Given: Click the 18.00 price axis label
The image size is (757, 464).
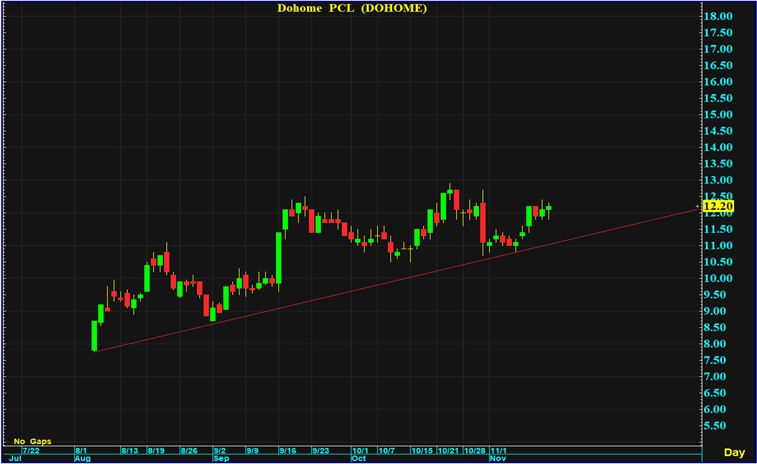Looking at the screenshot, I should (x=718, y=16).
